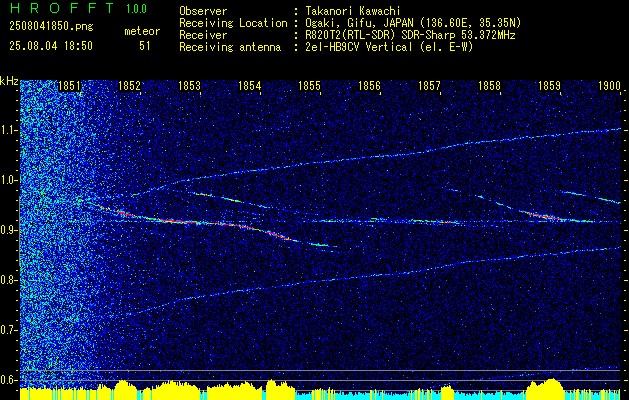The height and width of the screenshot is (400, 629).
Task: Click the Receiving Location label
Action: (x=233, y=23)
